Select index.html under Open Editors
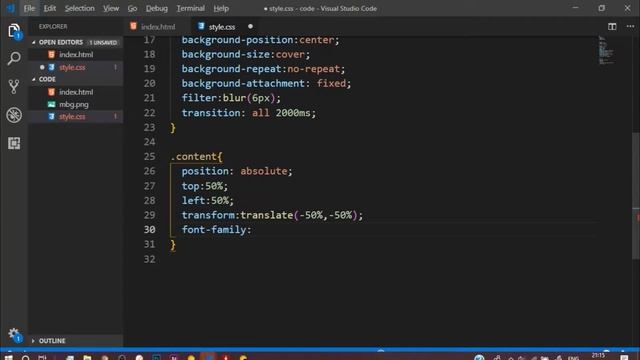The height and width of the screenshot is (360, 640). (x=76, y=55)
